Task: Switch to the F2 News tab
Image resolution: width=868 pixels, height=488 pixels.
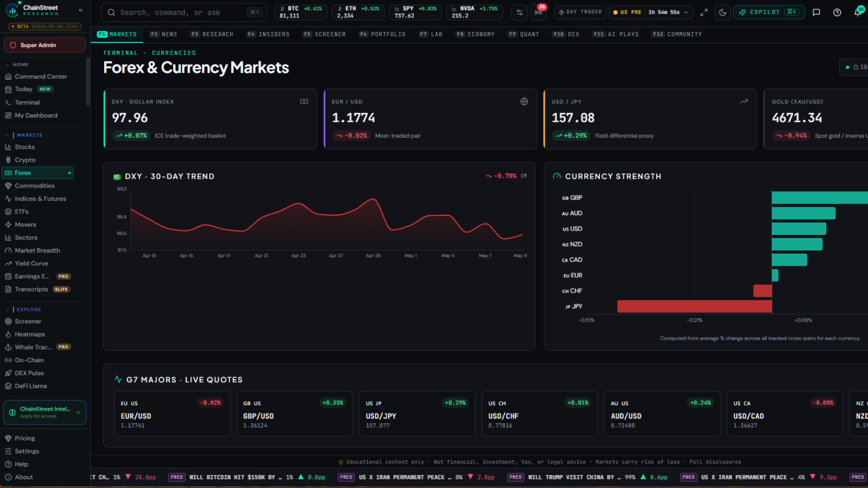Action: (x=163, y=34)
